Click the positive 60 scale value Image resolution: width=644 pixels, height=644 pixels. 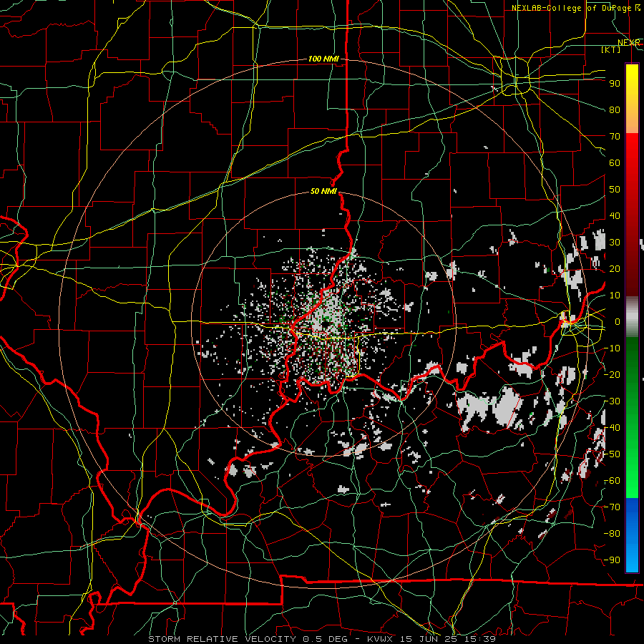point(615,163)
